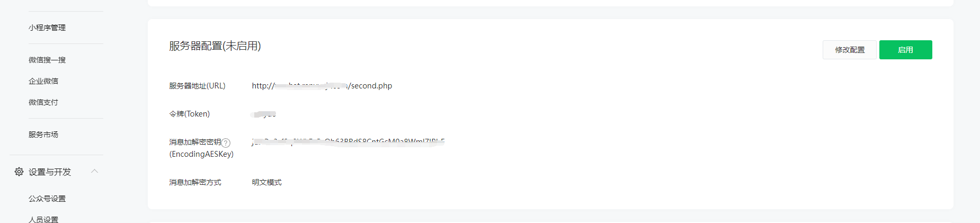Click the help question mark beside 消息加解密密钥
This screenshot has width=980, height=223.
pos(226,142)
